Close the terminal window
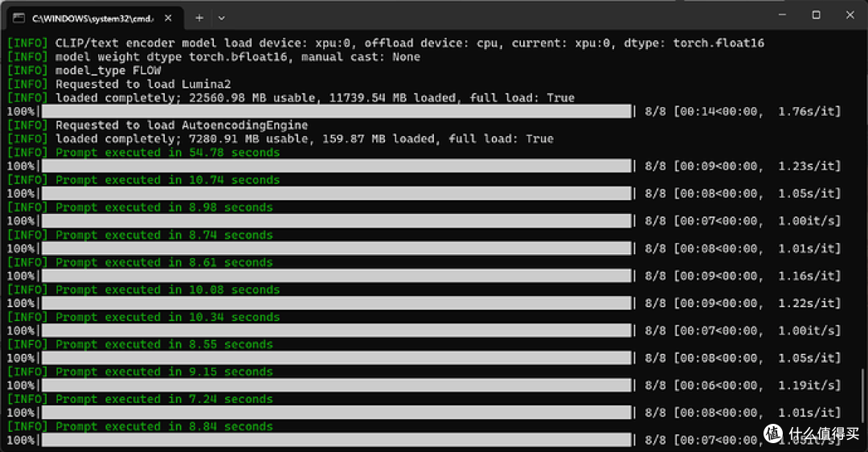Viewport: 868px width, 452px height. 850,15
